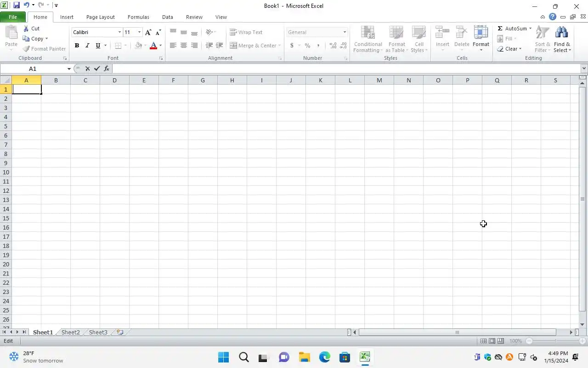Increase font size with Grow Font icon

point(148,32)
